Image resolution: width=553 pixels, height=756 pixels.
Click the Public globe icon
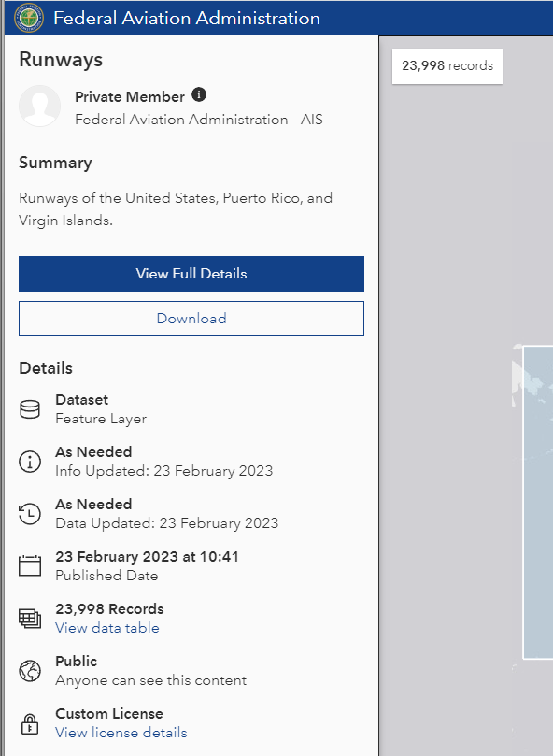30,671
